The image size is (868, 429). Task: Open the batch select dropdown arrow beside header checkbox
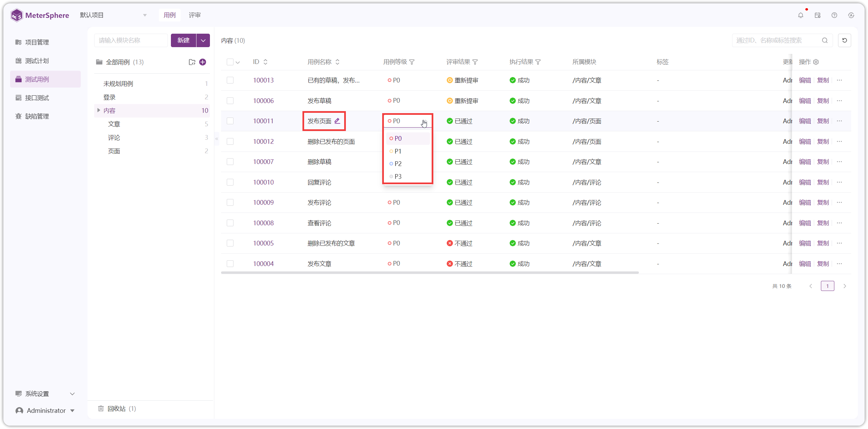(238, 62)
